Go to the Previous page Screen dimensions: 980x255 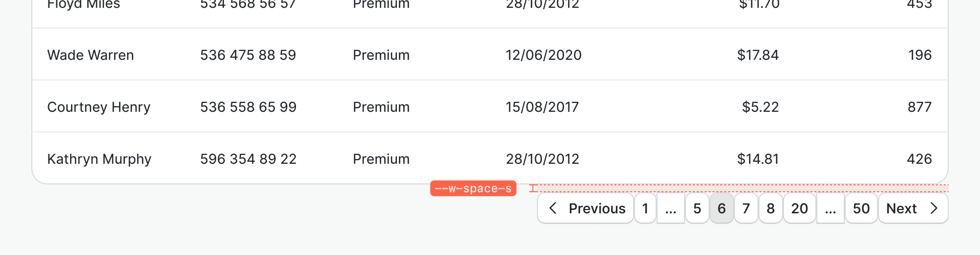[586, 208]
